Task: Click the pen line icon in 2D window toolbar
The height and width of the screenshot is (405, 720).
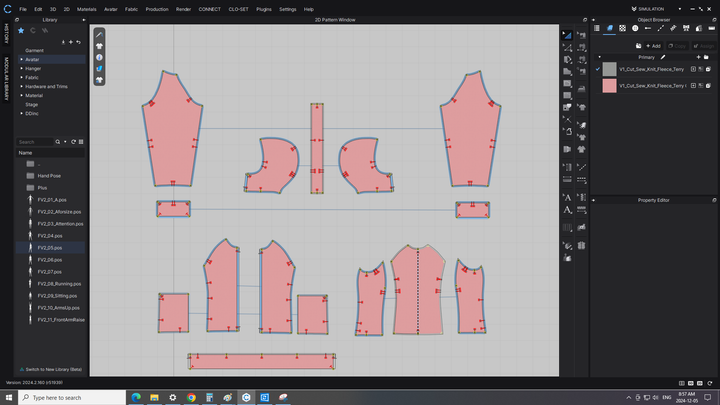Action: tap(99, 35)
